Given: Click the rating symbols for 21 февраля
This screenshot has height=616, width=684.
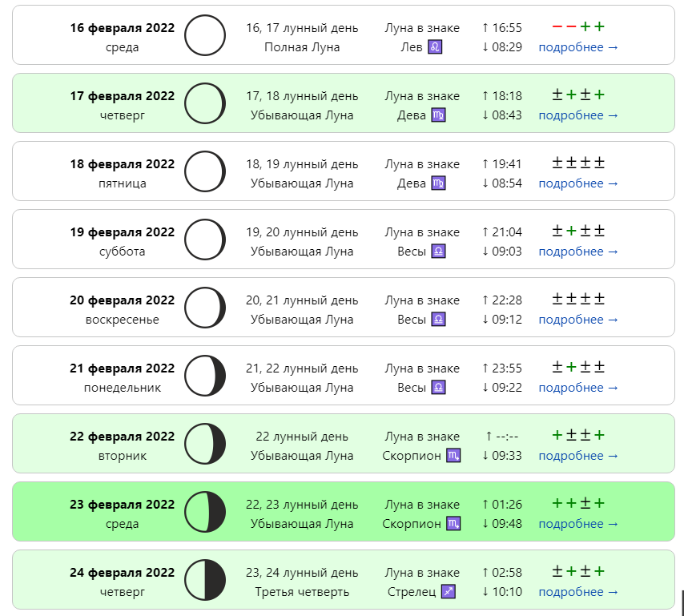Looking at the screenshot, I should click(578, 367).
